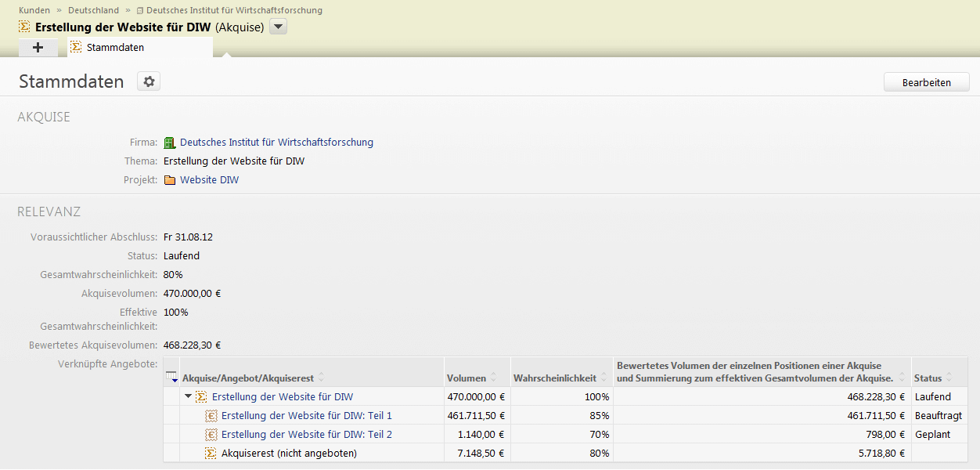Click the Wahrscheinlichkeit cell 85%
980x470 pixels.
point(561,416)
